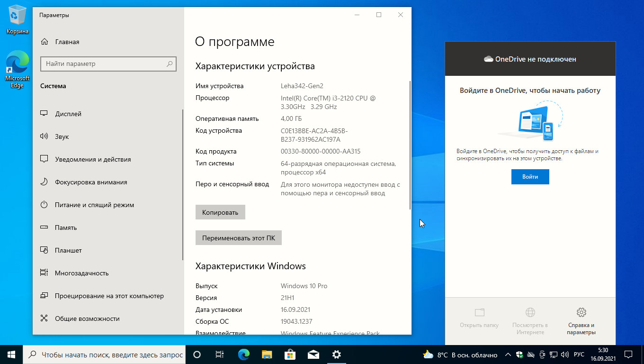Click the RAM value 4,00 ГБ
The image size is (644, 364).
(291, 118)
